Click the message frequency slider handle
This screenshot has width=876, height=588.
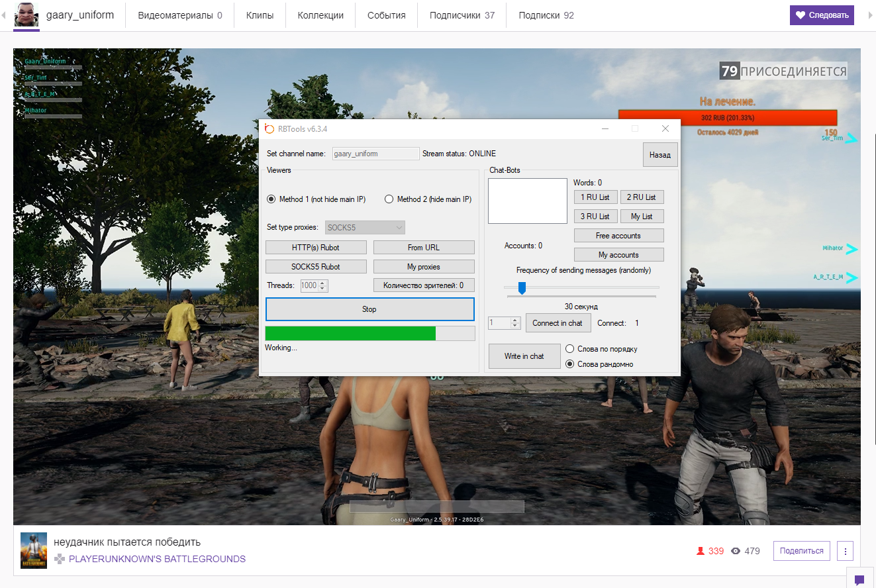pos(522,287)
